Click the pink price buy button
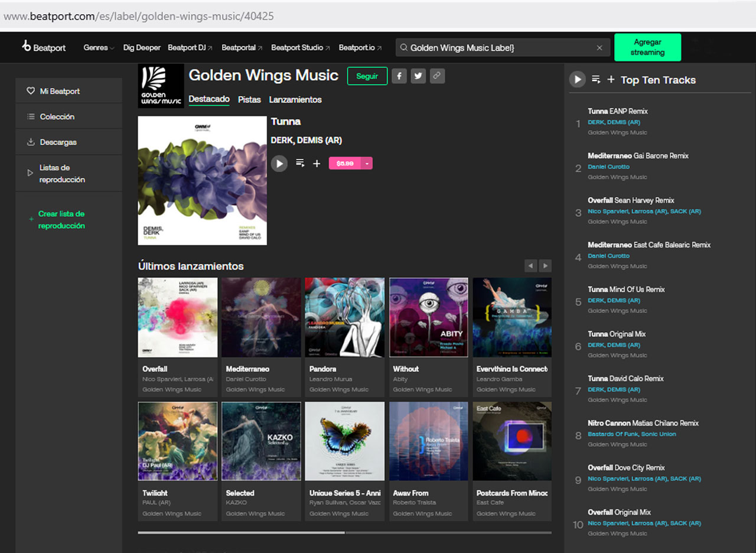Screen dimensions: 756x553 pyautogui.click(x=344, y=164)
